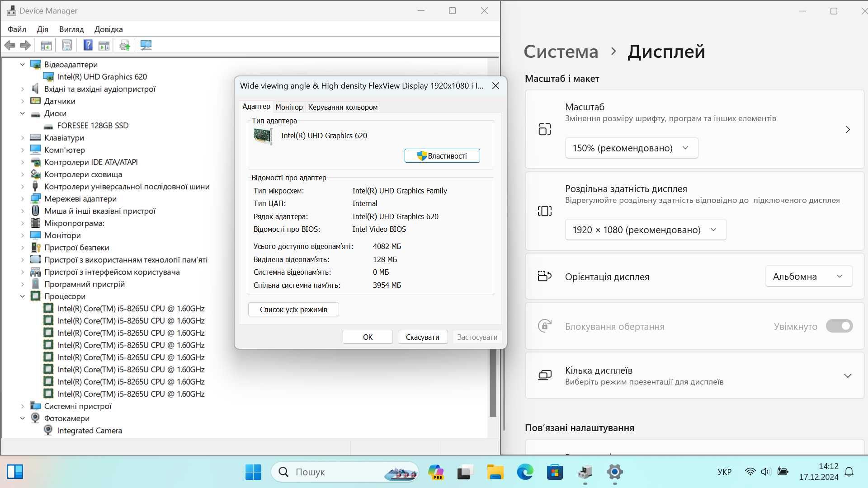Click the Система breadcrumb link
Image resolution: width=868 pixels, height=488 pixels.
561,52
